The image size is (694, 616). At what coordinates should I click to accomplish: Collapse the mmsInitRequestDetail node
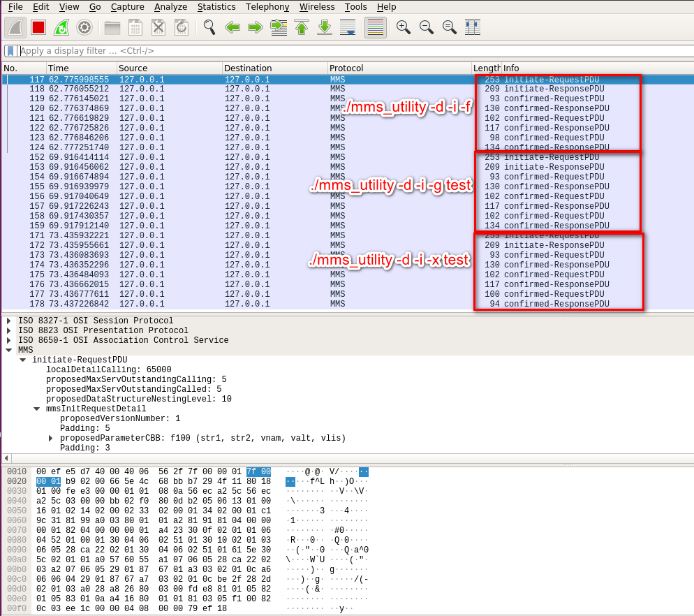coord(37,409)
